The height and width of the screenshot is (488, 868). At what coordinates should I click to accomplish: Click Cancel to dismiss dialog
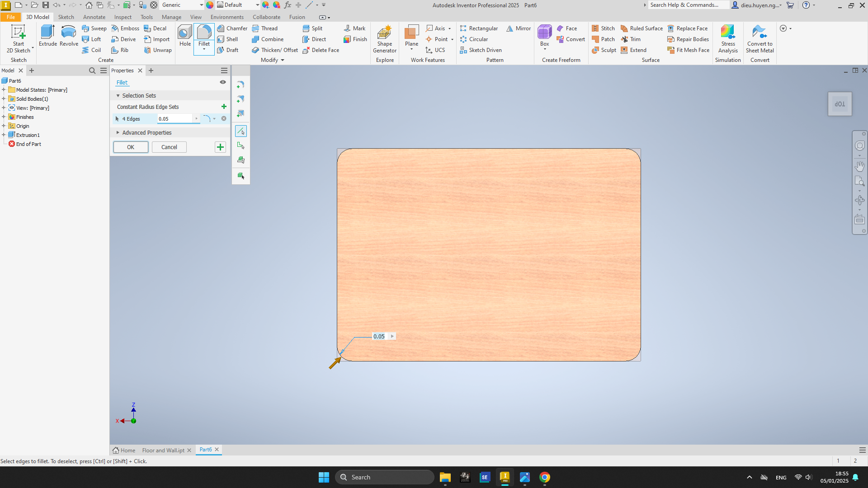(169, 147)
